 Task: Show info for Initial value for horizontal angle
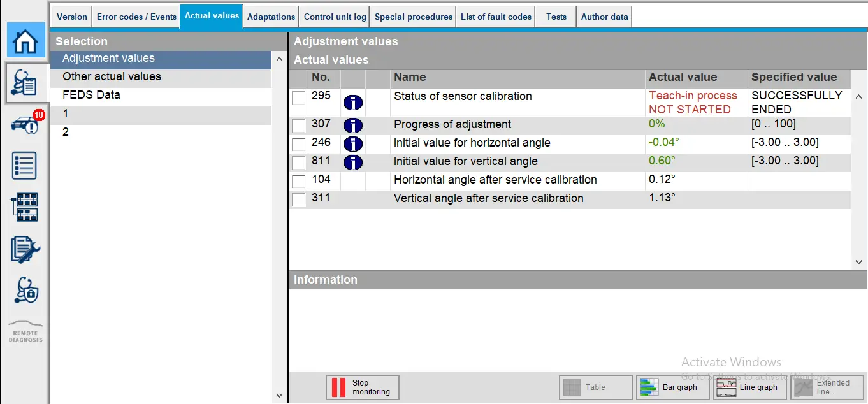coord(352,144)
